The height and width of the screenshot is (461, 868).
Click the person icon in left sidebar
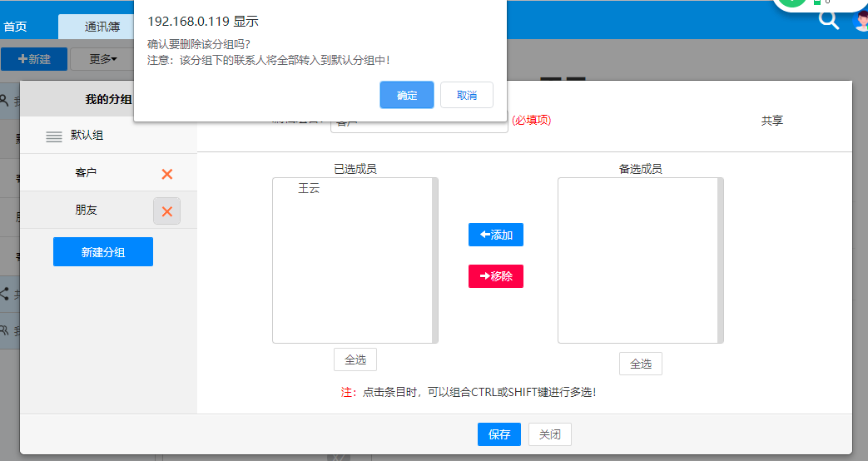coord(5,101)
